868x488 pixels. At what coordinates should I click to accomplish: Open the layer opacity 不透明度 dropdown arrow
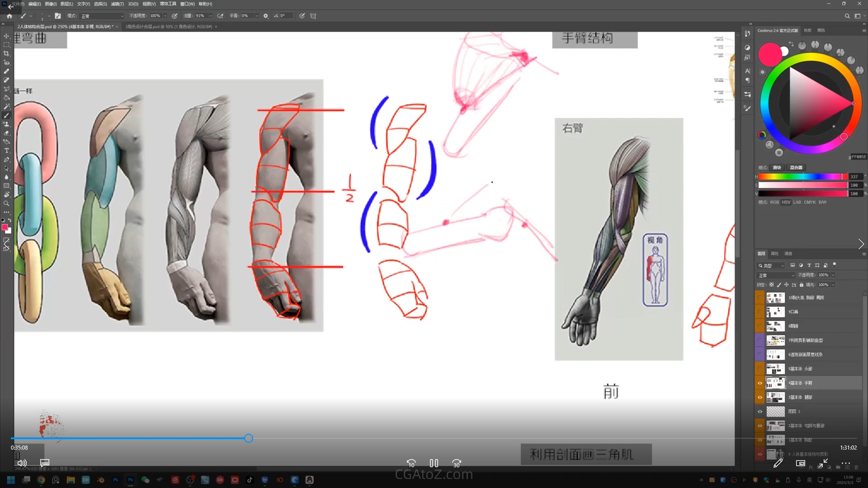(x=833, y=275)
